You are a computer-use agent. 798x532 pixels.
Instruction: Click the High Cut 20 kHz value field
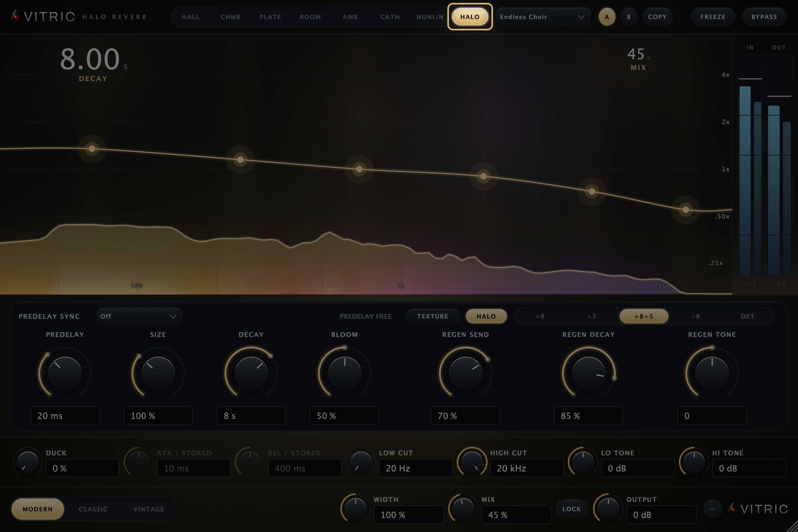tap(527, 468)
